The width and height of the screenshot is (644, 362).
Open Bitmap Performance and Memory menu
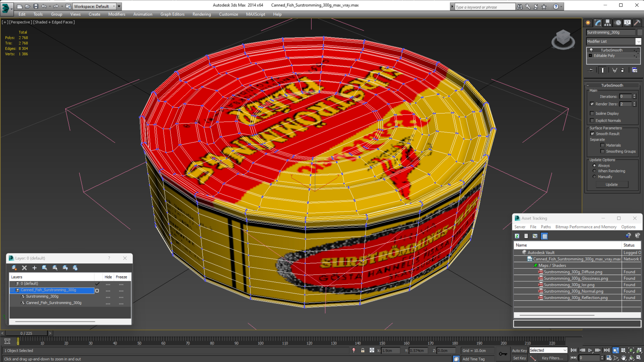586,227
